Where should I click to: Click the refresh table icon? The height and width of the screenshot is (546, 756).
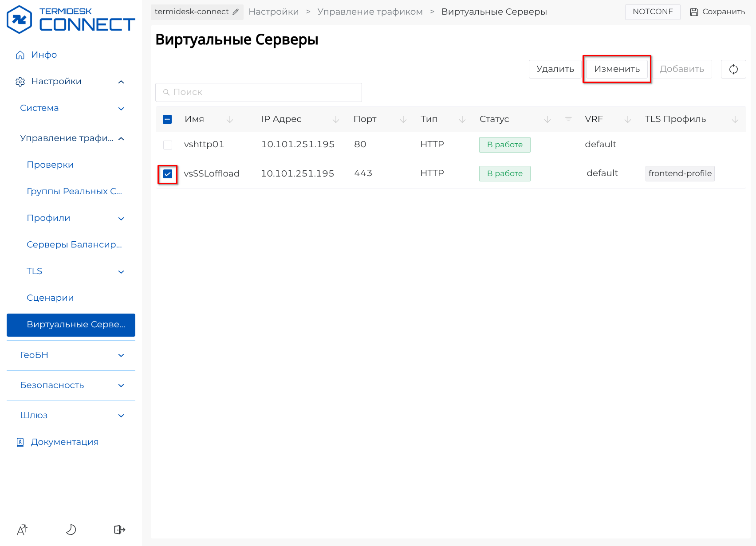pyautogui.click(x=733, y=69)
